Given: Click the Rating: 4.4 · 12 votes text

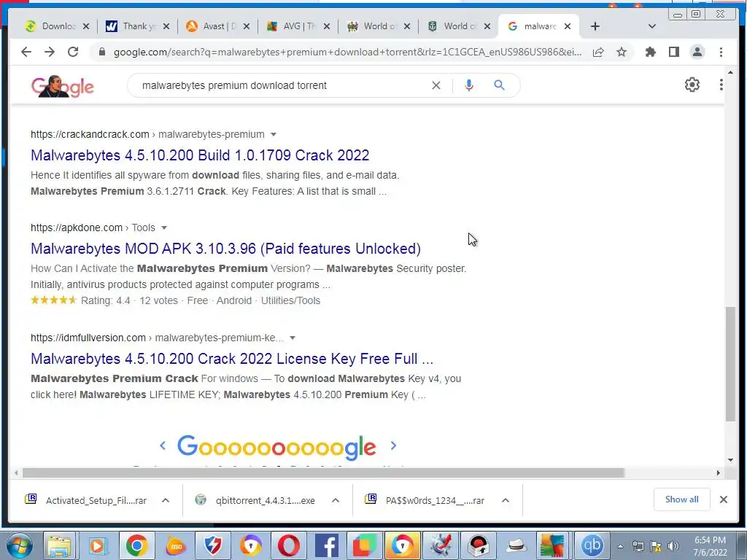Looking at the screenshot, I should (129, 301).
